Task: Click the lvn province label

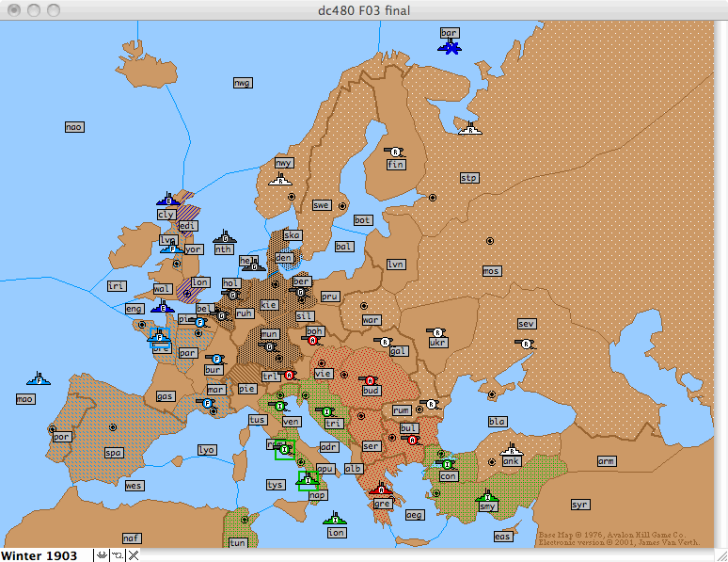Action: point(396,265)
